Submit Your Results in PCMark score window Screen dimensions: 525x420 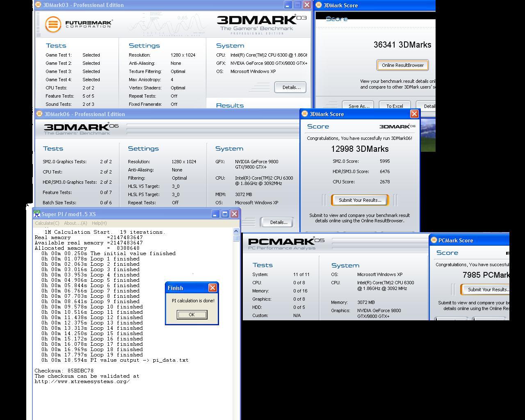[485, 290]
